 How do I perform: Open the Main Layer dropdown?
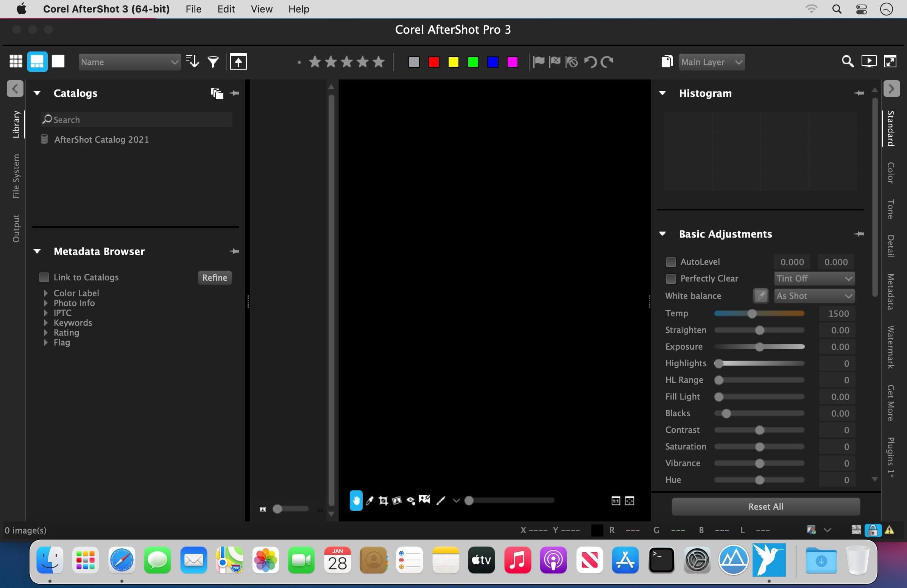point(712,62)
